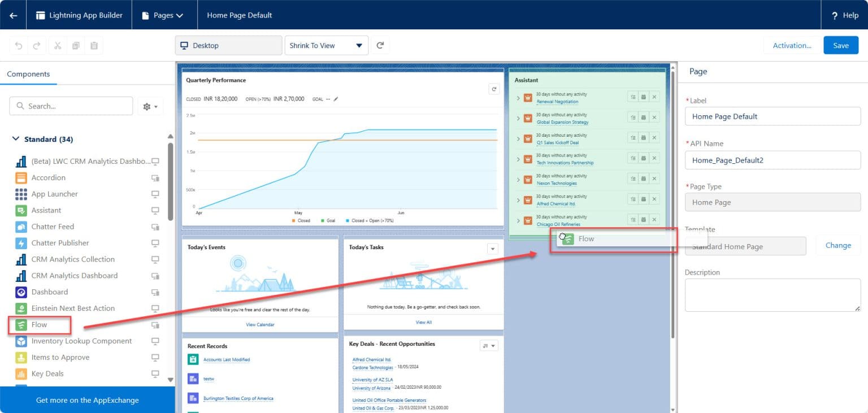Click the Save button
Viewport: 868px width, 413px height.
[840, 45]
